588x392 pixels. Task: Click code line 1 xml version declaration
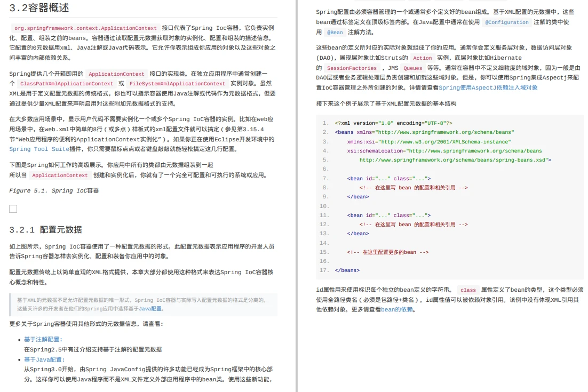click(x=393, y=123)
